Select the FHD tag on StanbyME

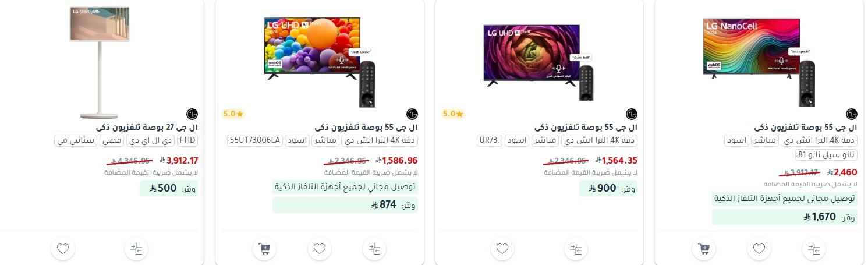click(187, 140)
